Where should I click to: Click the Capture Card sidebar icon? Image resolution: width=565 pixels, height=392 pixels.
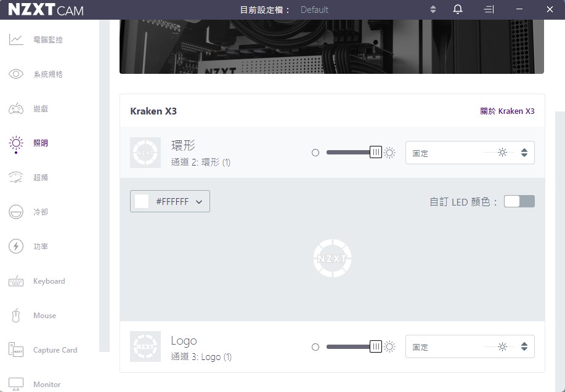16,350
